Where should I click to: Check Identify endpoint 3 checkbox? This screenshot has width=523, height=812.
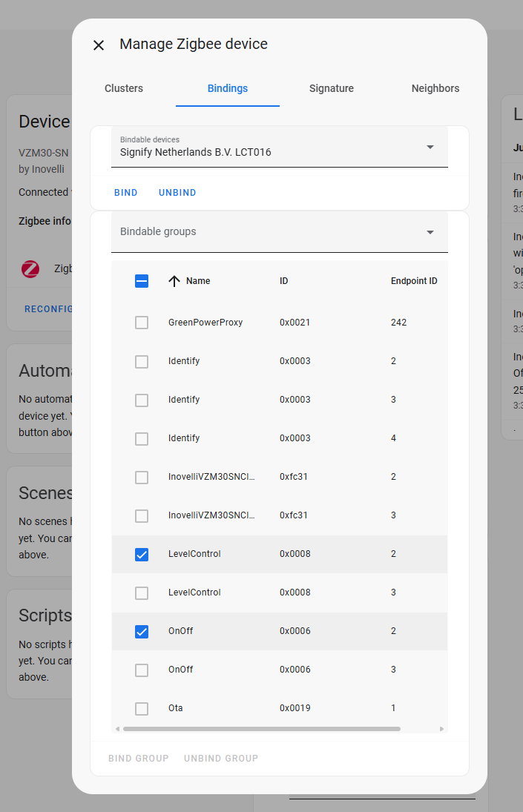(142, 400)
